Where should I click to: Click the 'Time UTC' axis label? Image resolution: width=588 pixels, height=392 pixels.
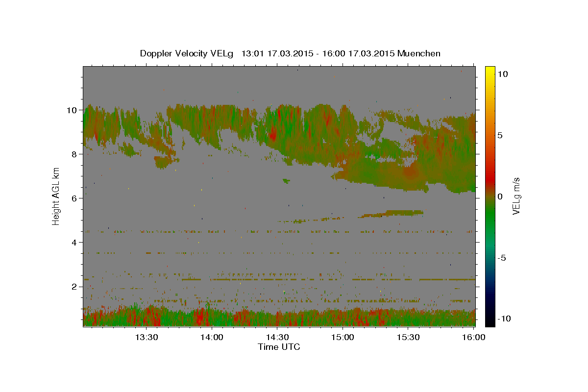(x=279, y=347)
